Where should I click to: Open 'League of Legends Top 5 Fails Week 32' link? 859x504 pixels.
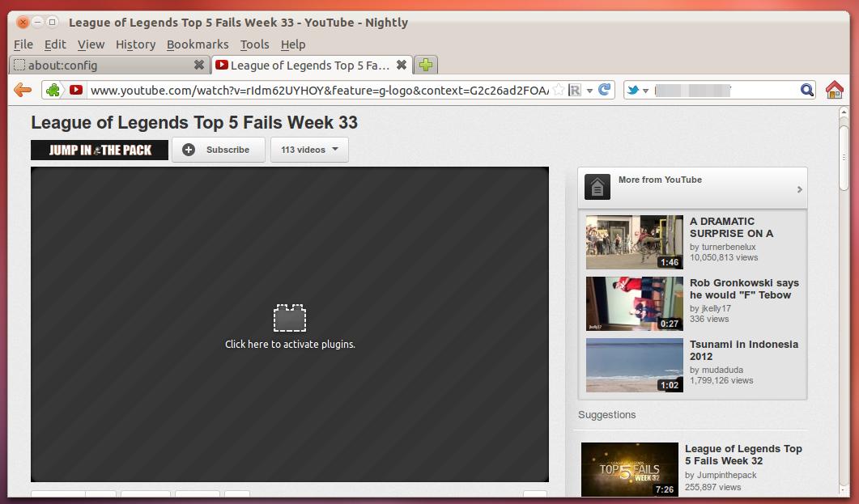pyautogui.click(x=743, y=455)
